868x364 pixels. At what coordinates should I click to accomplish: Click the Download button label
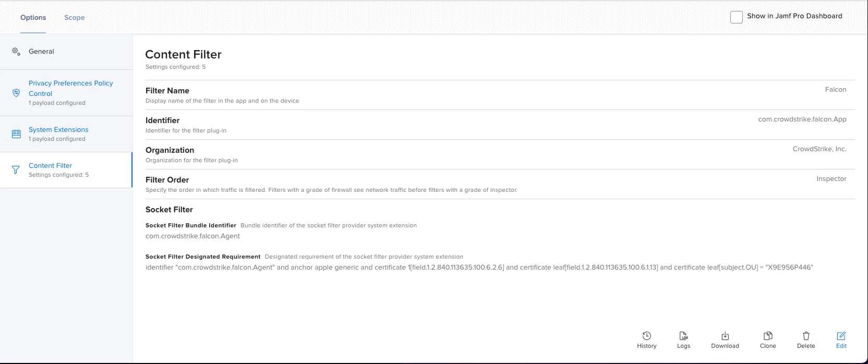pyautogui.click(x=725, y=346)
